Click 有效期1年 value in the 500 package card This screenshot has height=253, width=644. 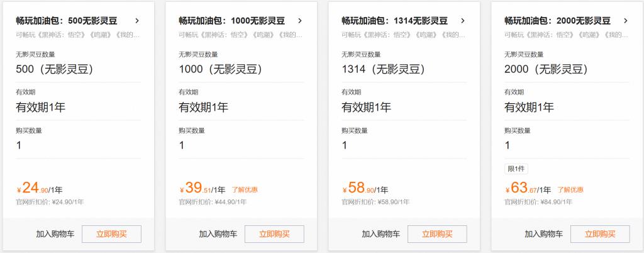[41, 108]
